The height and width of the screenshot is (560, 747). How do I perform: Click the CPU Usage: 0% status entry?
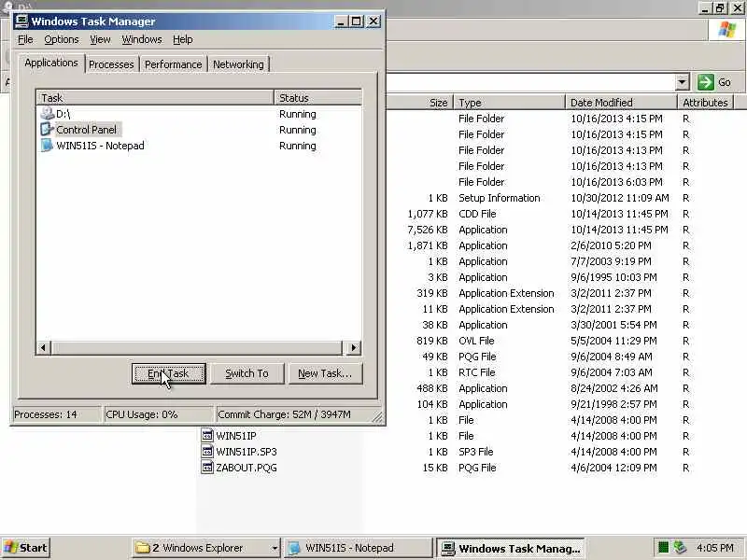coord(158,414)
